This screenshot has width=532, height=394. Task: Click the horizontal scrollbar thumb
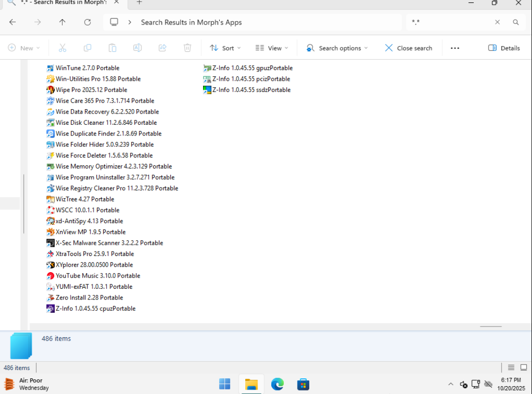coord(490,326)
